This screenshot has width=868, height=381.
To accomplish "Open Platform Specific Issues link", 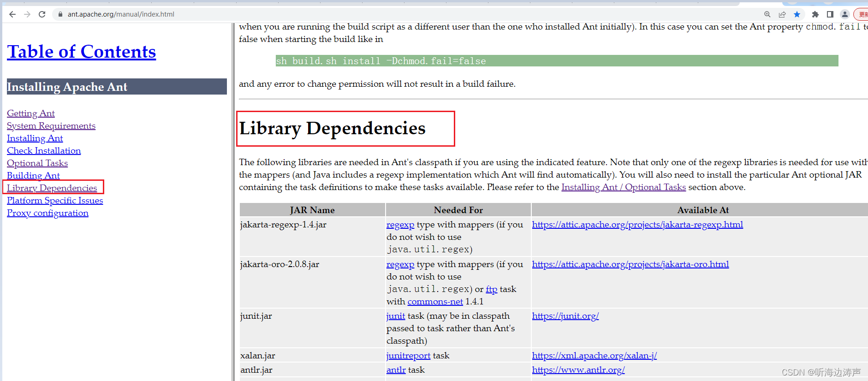I will click(55, 200).
